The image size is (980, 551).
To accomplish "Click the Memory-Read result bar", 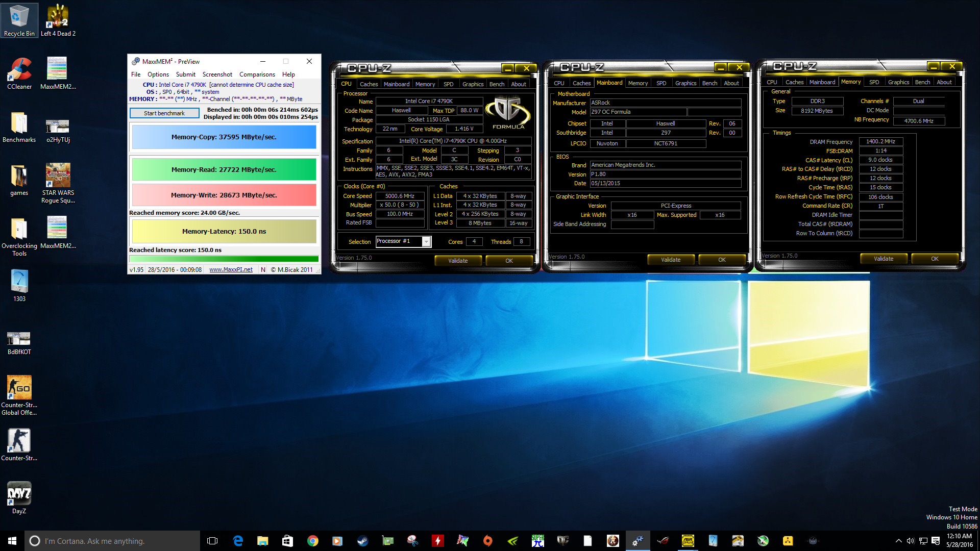I will [224, 169].
